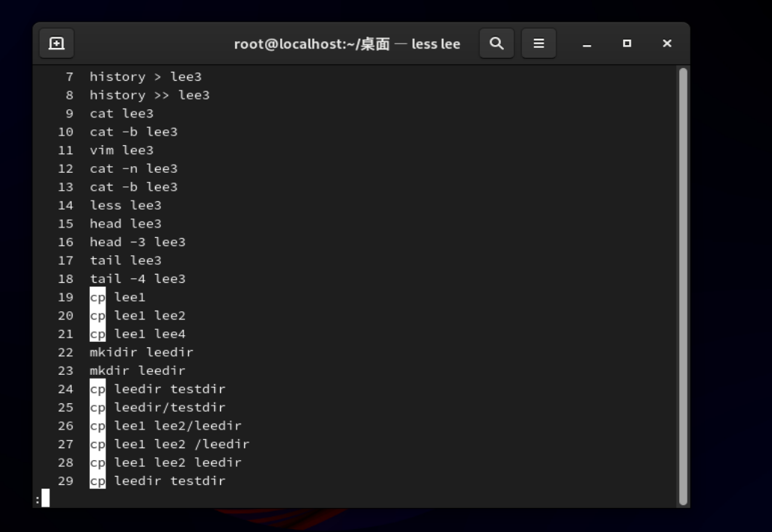The width and height of the screenshot is (772, 532).
Task: Select line 8 'history >> lee3'
Action: click(150, 95)
